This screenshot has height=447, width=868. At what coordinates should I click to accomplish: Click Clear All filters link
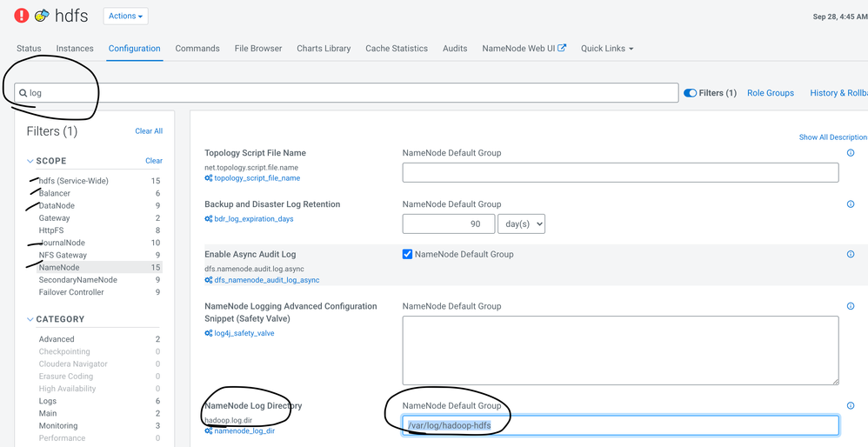(149, 131)
